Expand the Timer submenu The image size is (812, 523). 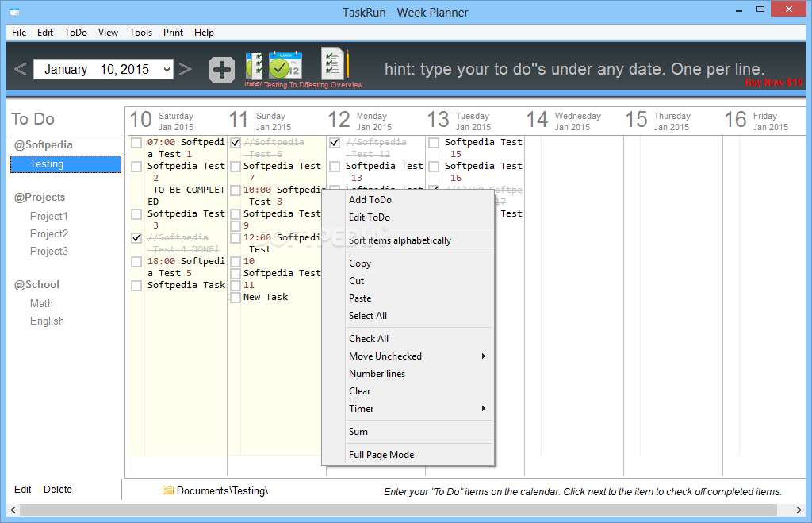point(419,409)
